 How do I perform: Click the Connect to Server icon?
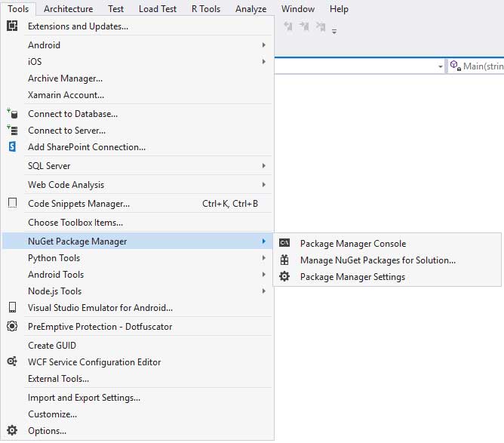pos(12,131)
